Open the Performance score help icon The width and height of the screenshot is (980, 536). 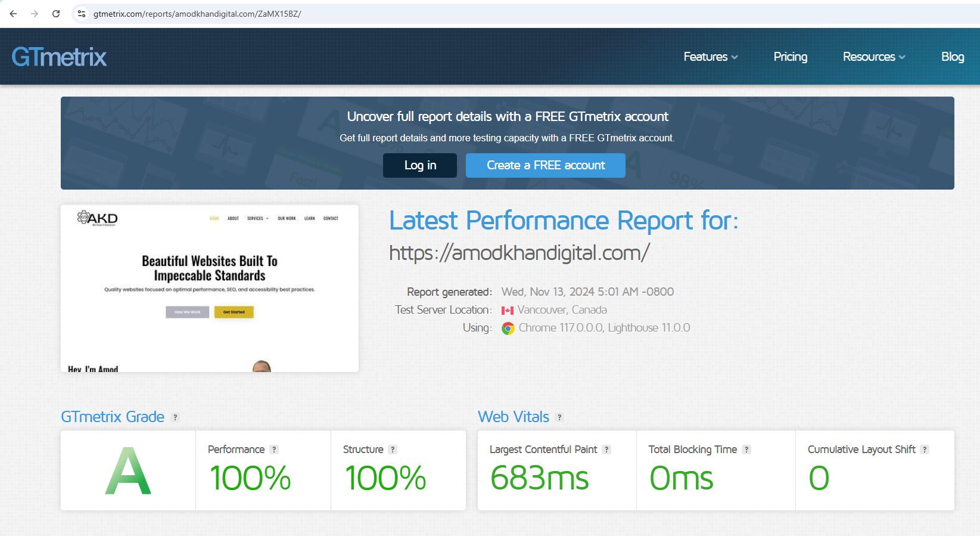[274, 450]
